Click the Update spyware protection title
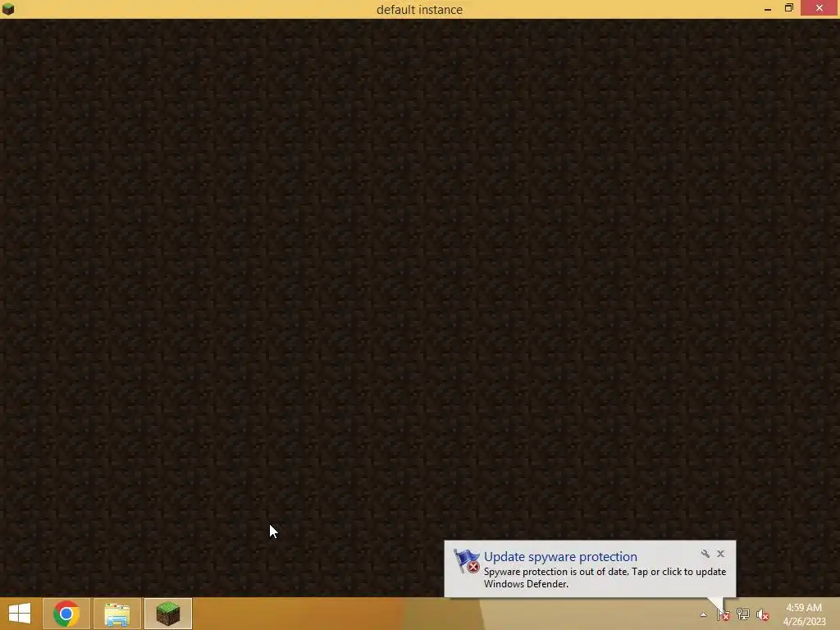The width and height of the screenshot is (840, 630). click(560, 557)
